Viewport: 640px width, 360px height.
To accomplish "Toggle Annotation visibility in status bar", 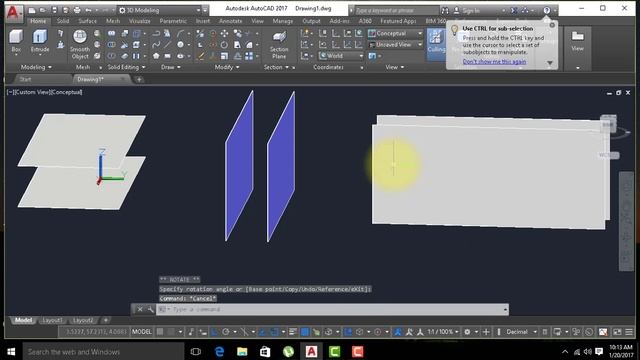I will click(x=398, y=332).
